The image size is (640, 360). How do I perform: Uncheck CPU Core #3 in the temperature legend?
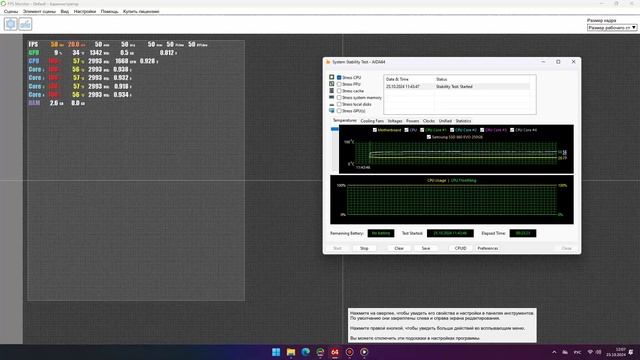click(x=482, y=130)
